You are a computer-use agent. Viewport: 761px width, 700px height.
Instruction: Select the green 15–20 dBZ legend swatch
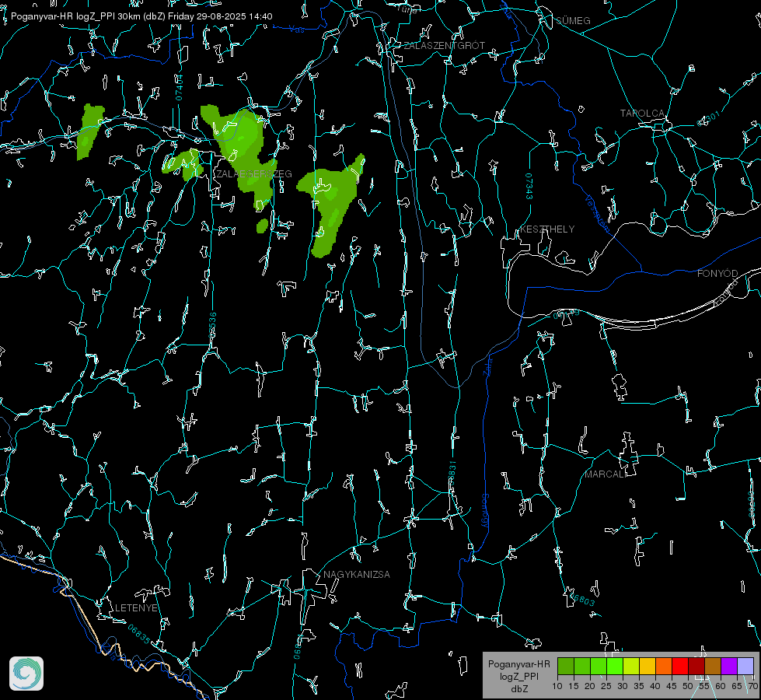[582, 666]
